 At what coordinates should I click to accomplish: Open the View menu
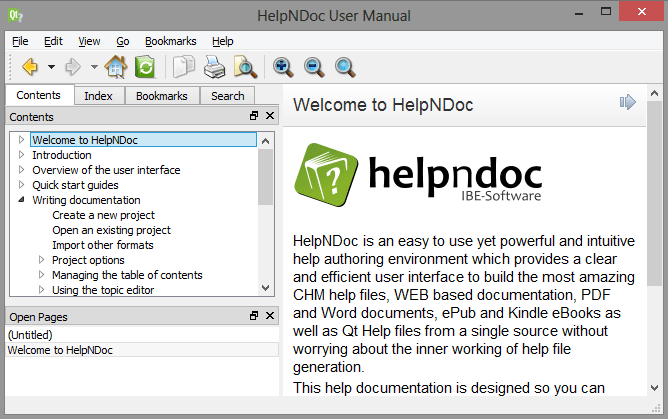tap(89, 41)
